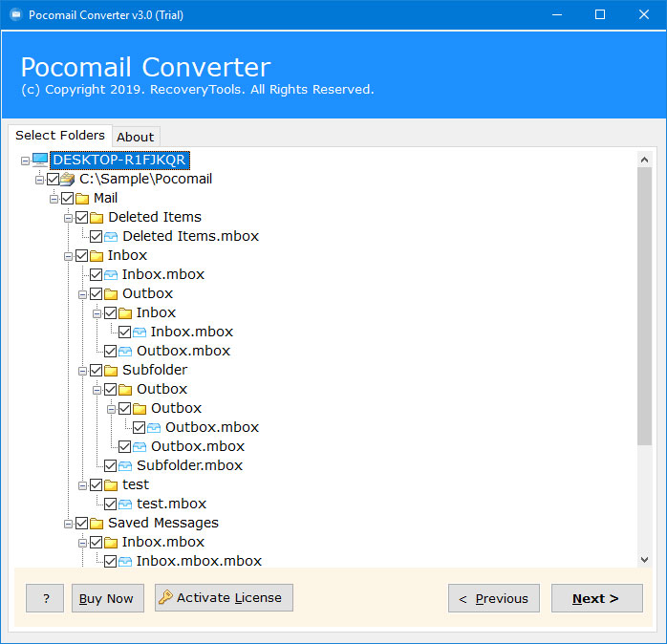The height and width of the screenshot is (644, 667).
Task: Click the scroll up arrow of the folder tree
Action: click(x=644, y=160)
